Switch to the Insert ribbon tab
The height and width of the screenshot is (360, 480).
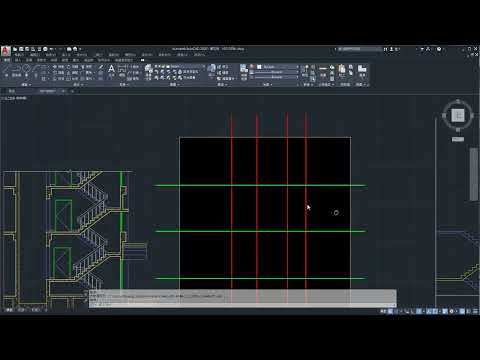18,60
